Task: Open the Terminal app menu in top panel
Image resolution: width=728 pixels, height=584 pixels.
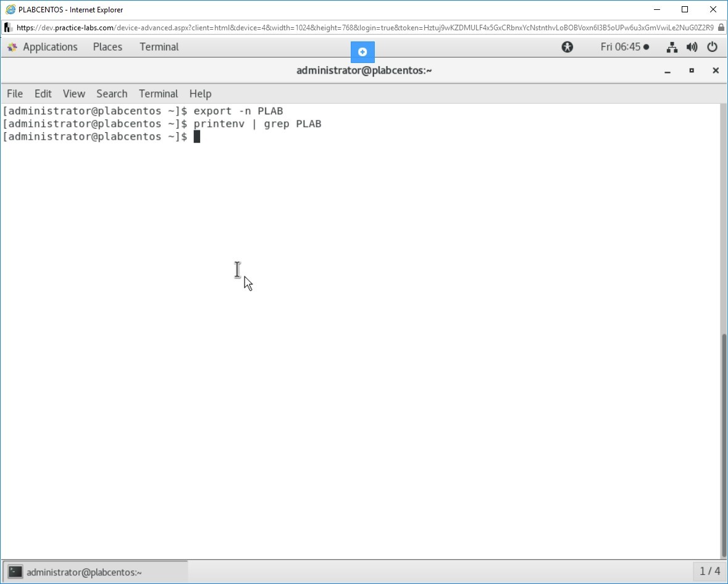Action: pos(159,47)
